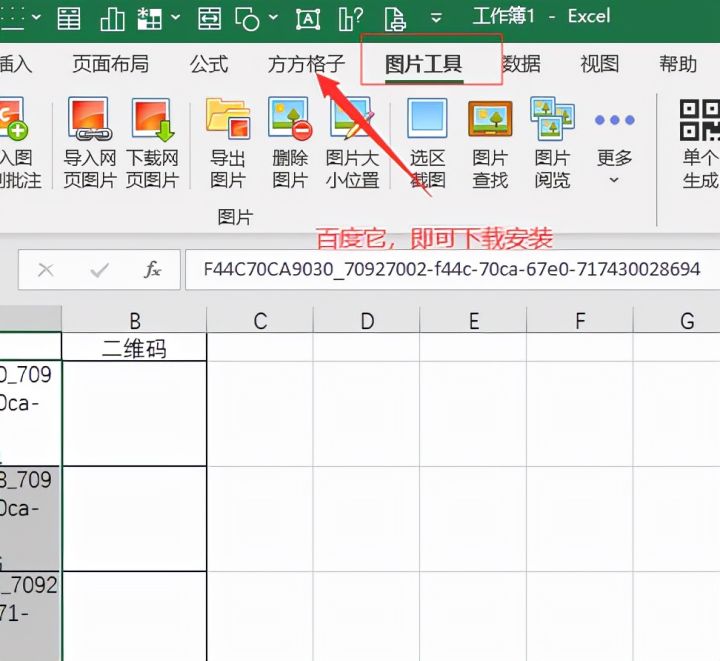Open the dropdown arrow beside the pivot grid icon
This screenshot has width=720, height=661.
click(175, 18)
